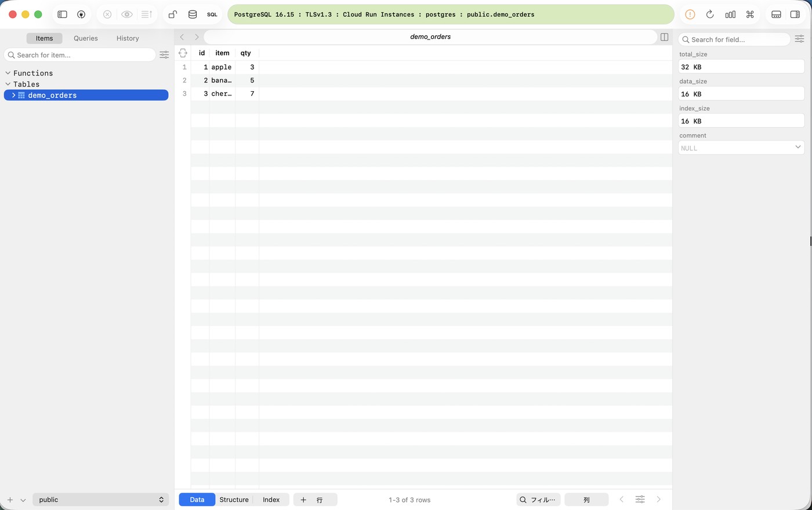Click the connection plug icon
Viewport: 812px width, 510px height.
click(x=81, y=15)
